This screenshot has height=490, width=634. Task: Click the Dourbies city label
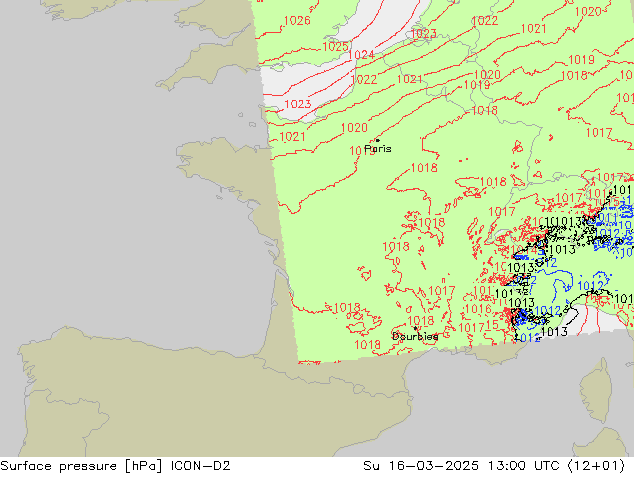pyautogui.click(x=415, y=337)
